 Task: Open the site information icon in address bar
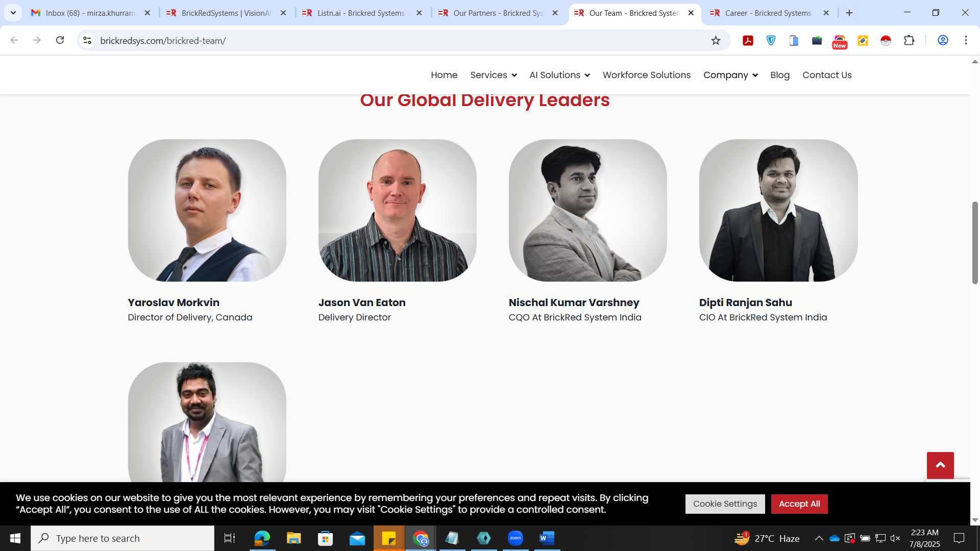pyautogui.click(x=87, y=40)
